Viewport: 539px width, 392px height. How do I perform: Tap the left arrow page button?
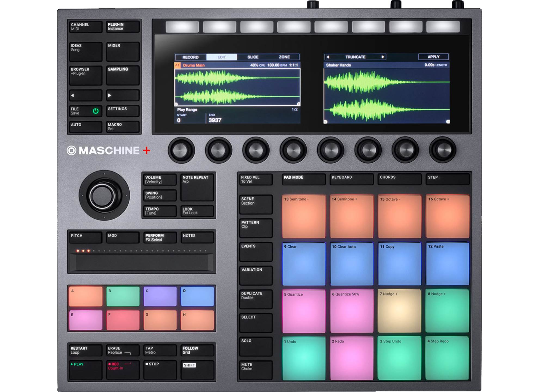pos(85,95)
